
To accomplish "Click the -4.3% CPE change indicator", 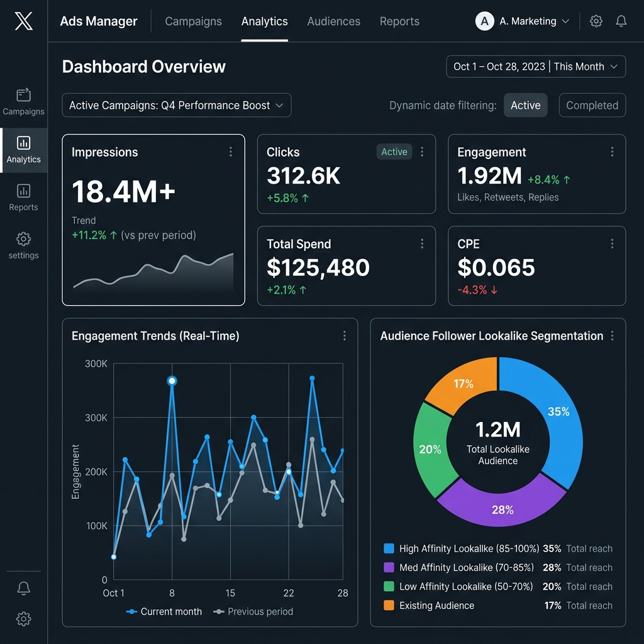I will (477, 290).
